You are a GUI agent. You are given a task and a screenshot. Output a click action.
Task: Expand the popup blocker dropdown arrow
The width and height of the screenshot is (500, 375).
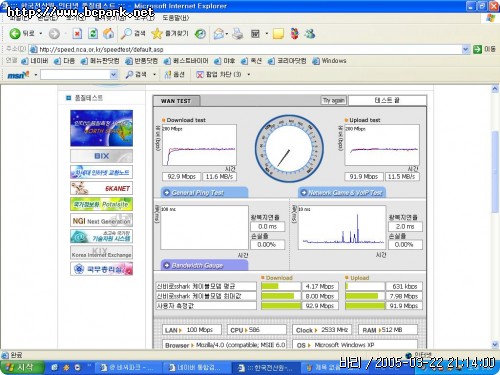pos(249,74)
